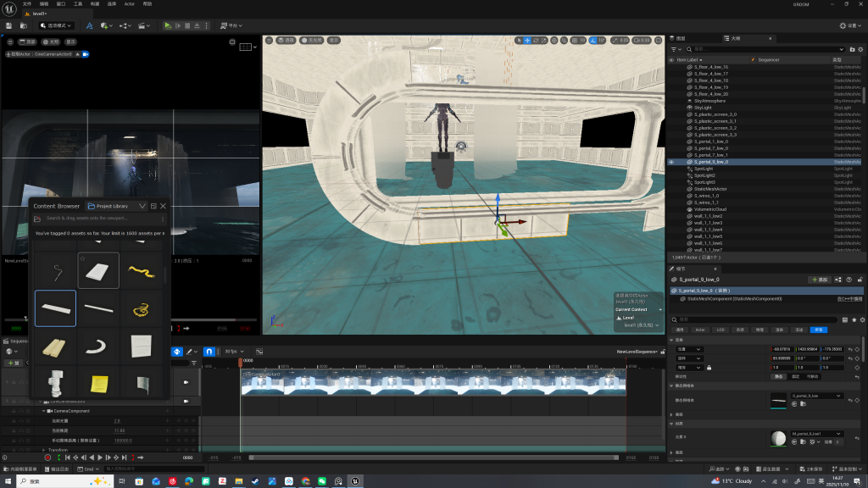Click the 添加 add component button
Viewport: 868px width, 488px height.
click(x=820, y=279)
